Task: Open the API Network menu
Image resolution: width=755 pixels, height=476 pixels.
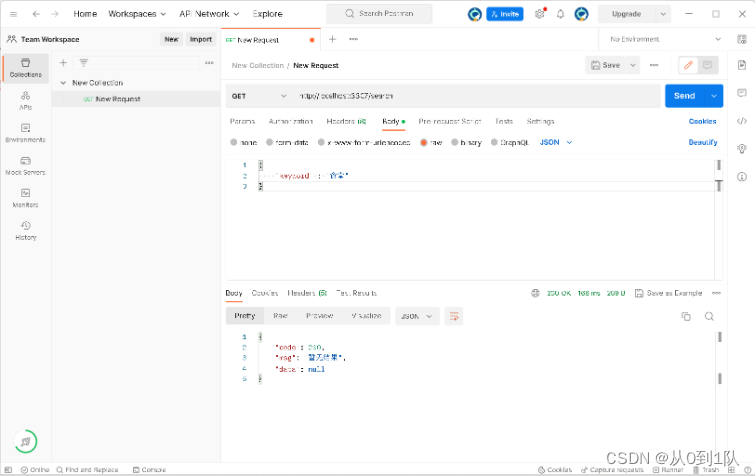Action: pyautogui.click(x=209, y=14)
